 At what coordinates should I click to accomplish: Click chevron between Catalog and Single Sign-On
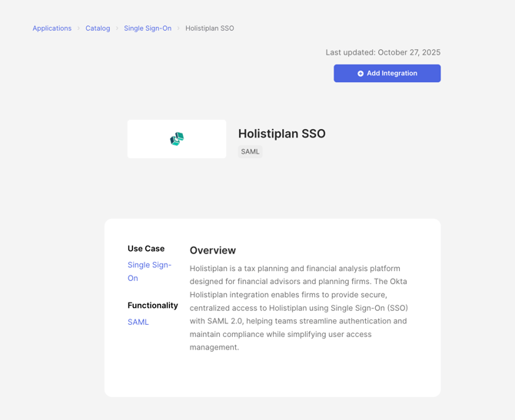point(117,28)
